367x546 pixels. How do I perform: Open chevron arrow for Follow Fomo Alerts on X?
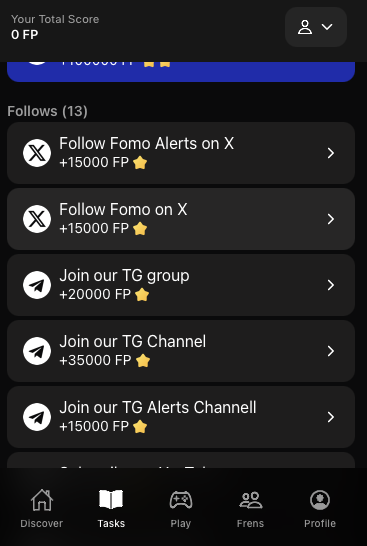tap(331, 153)
